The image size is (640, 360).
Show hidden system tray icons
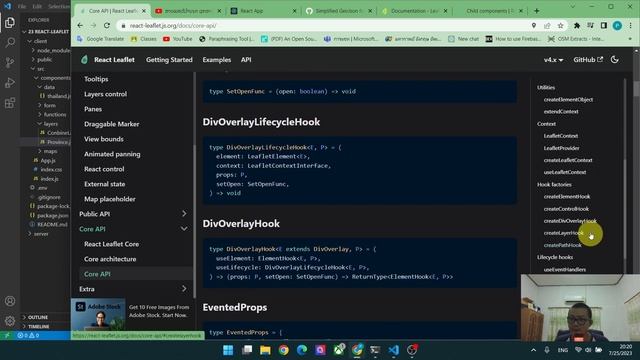533,350
